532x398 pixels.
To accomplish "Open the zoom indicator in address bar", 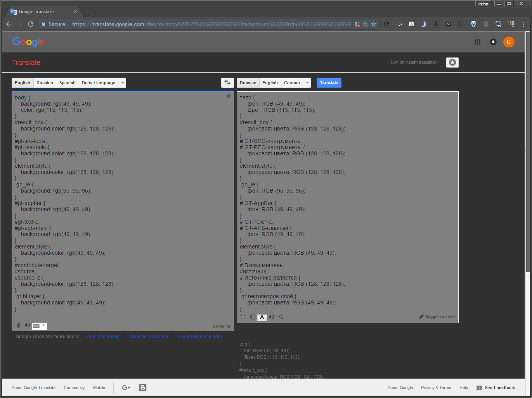I will (365, 24).
